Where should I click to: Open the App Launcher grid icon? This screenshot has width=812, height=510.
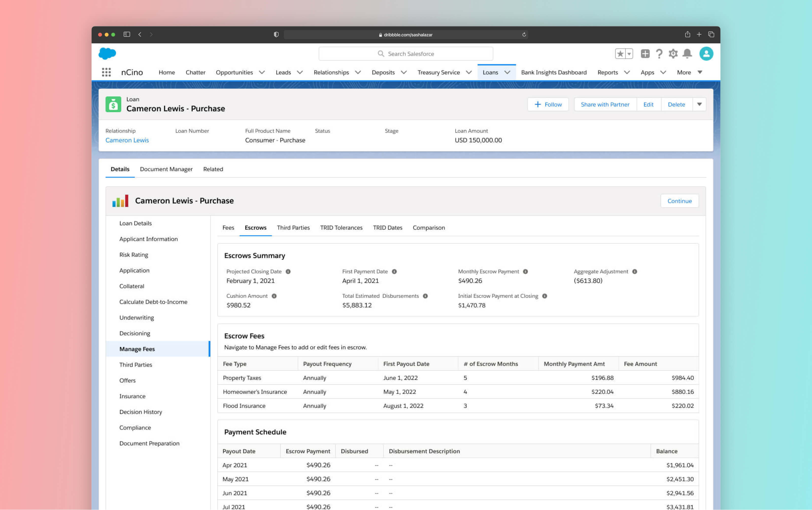pos(106,72)
